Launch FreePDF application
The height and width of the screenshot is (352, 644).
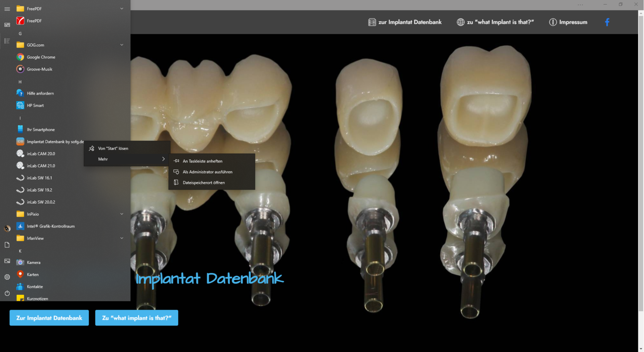pos(34,21)
